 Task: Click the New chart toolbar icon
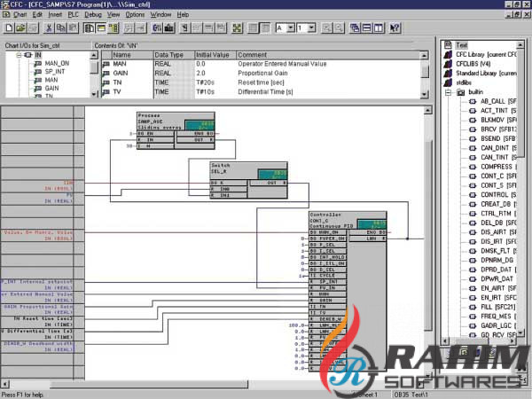coord(9,27)
